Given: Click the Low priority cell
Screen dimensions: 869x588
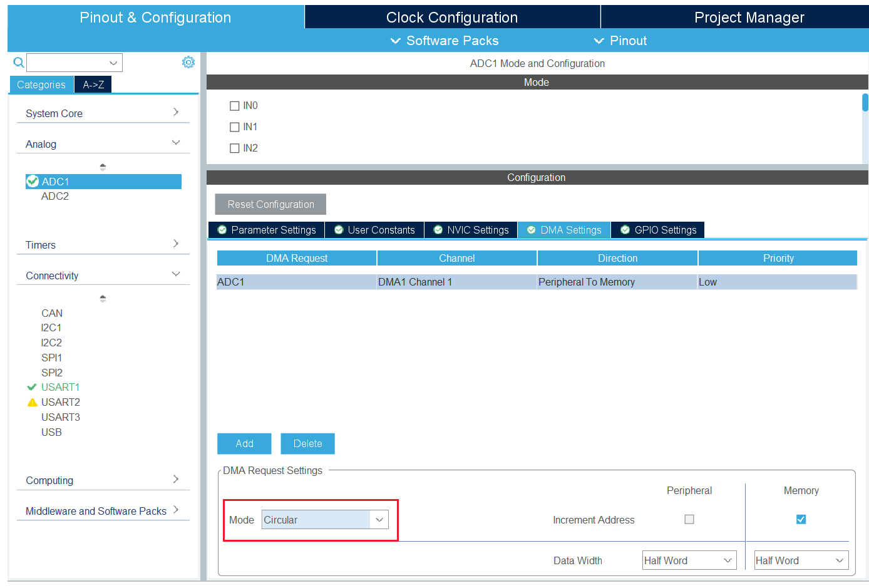Looking at the screenshot, I should (778, 282).
